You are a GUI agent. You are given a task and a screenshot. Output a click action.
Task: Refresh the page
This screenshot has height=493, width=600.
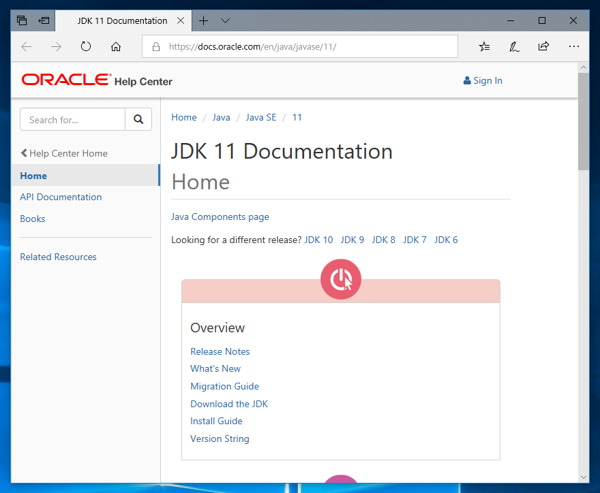point(86,47)
